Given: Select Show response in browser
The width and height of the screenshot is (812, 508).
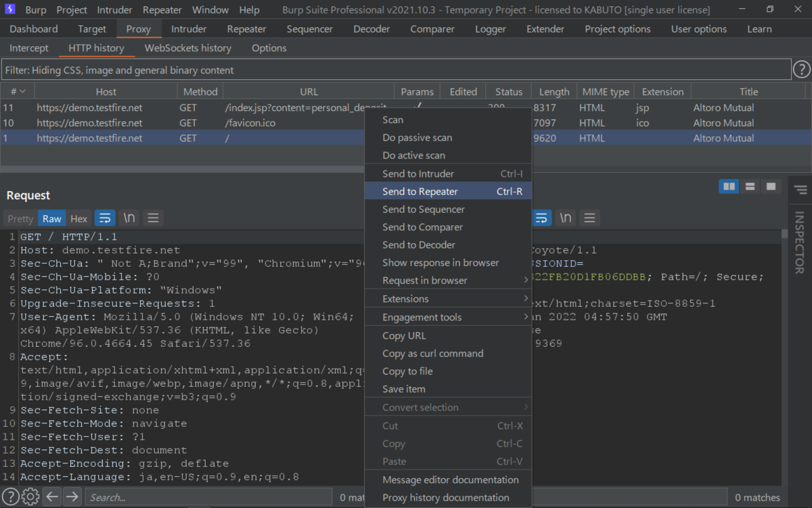Looking at the screenshot, I should pyautogui.click(x=448, y=263).
